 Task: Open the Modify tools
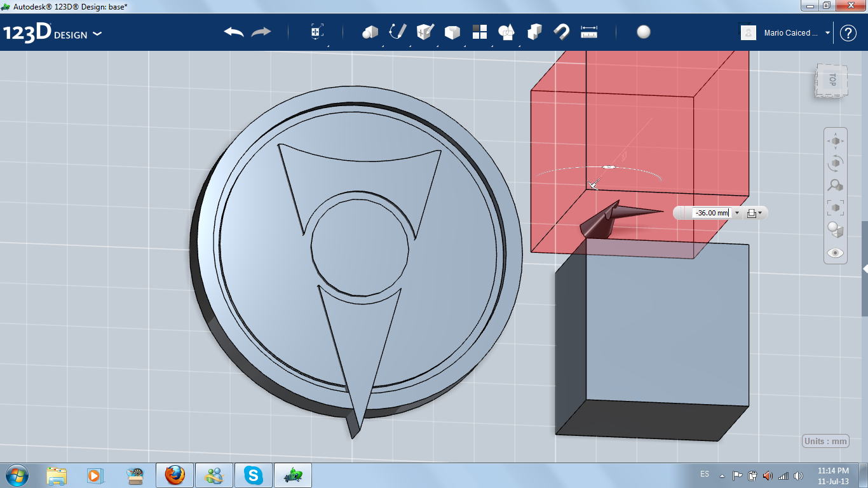click(x=452, y=32)
